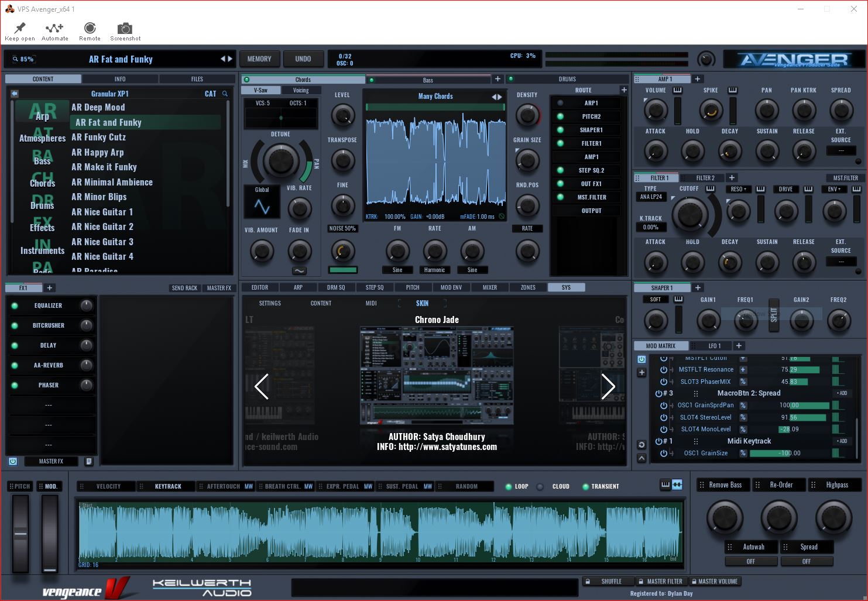Open the filter TYPE dropdown ANA LP24
Image resolution: width=868 pixels, height=601 pixels.
[x=651, y=197]
